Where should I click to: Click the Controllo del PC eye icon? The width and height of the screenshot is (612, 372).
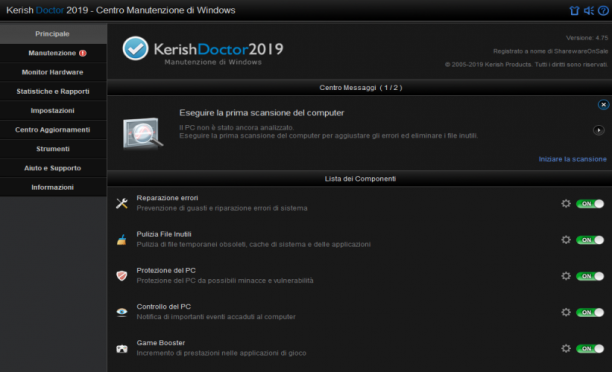[122, 312]
